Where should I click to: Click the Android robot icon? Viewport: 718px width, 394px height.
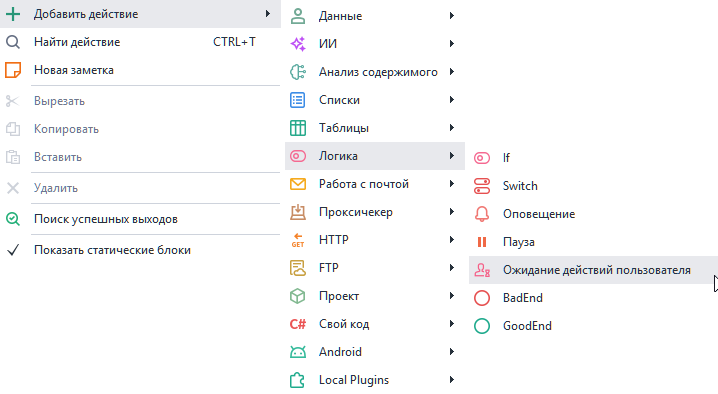pos(298,352)
